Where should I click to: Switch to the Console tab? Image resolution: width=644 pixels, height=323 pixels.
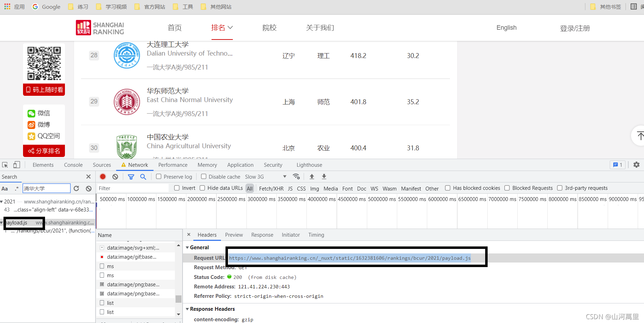pyautogui.click(x=73, y=165)
